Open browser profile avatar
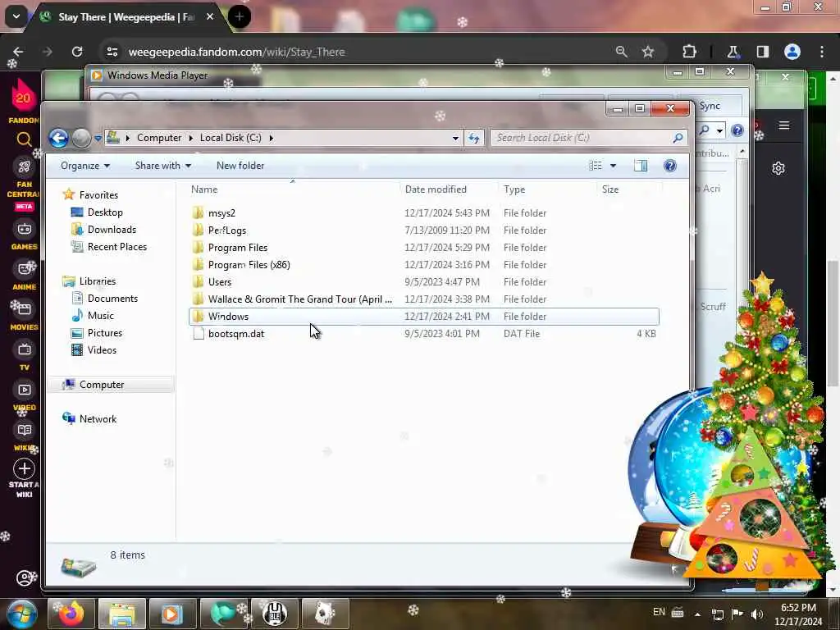Viewport: 840px width, 630px height. point(792,52)
